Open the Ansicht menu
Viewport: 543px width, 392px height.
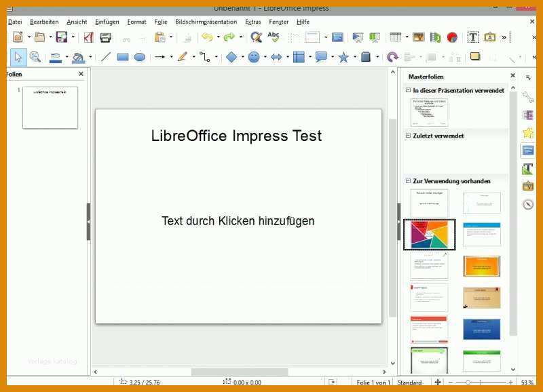pyautogui.click(x=77, y=22)
